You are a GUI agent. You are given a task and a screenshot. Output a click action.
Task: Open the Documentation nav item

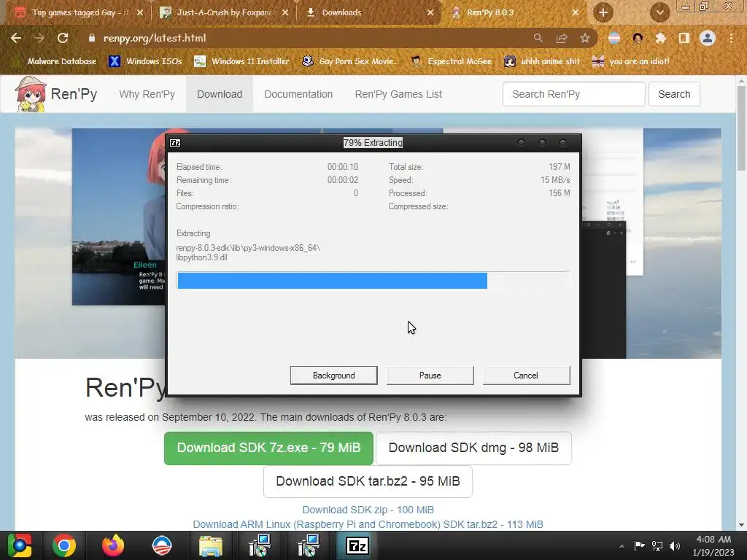(x=298, y=94)
